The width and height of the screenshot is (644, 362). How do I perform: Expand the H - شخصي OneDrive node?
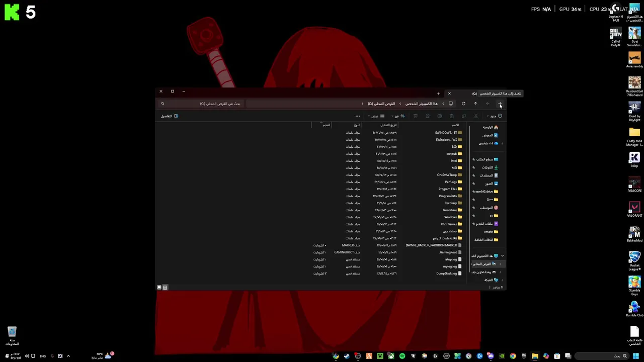click(x=502, y=143)
